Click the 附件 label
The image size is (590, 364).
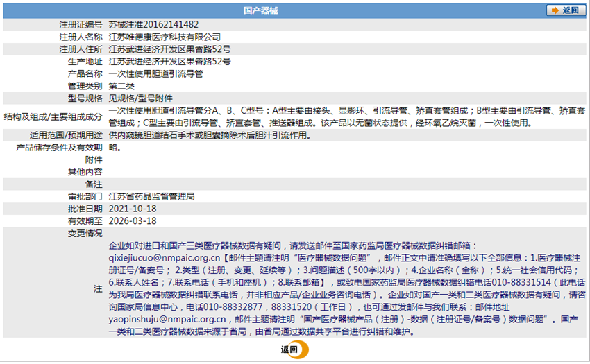(x=94, y=160)
